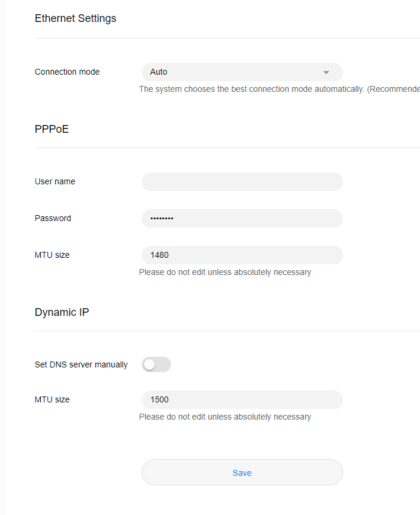Click the PPPoE Password field
The width and height of the screenshot is (420, 515).
point(242,219)
